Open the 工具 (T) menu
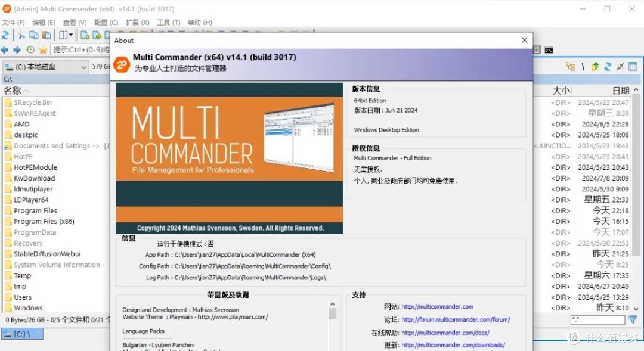Image resolution: width=644 pixels, height=351 pixels. point(168,22)
